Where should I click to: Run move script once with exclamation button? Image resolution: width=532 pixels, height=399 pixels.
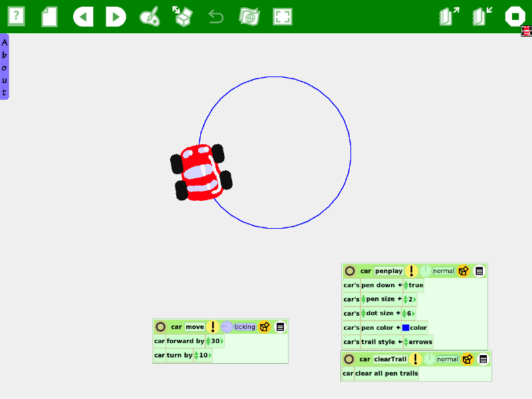point(213,327)
